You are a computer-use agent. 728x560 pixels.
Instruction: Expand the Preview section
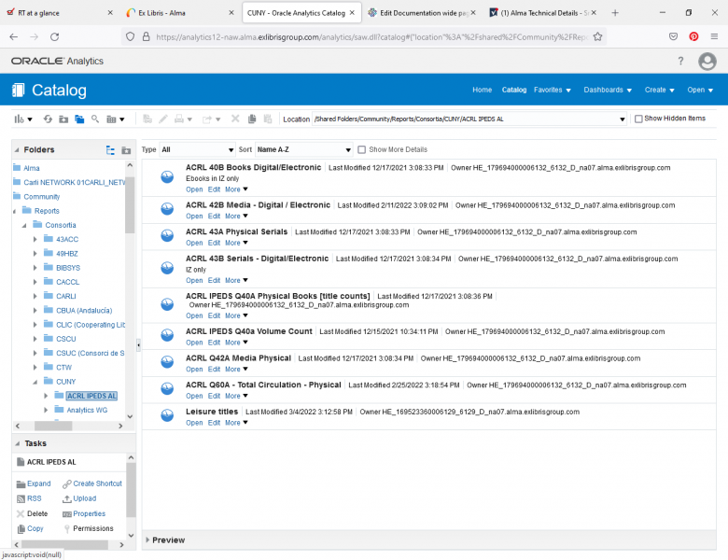147,540
